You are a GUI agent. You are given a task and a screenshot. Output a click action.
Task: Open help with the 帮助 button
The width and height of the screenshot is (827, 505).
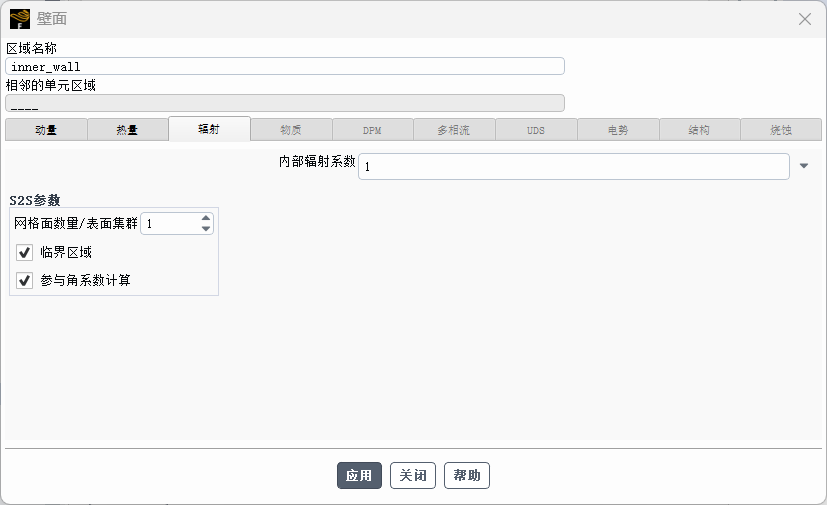click(467, 476)
